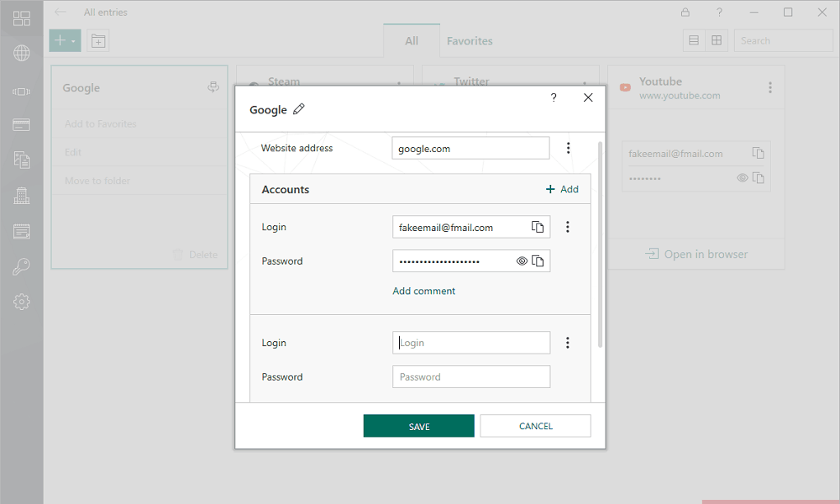Copy the password in the Google dialog
Screen dimensions: 840x504
click(x=538, y=261)
